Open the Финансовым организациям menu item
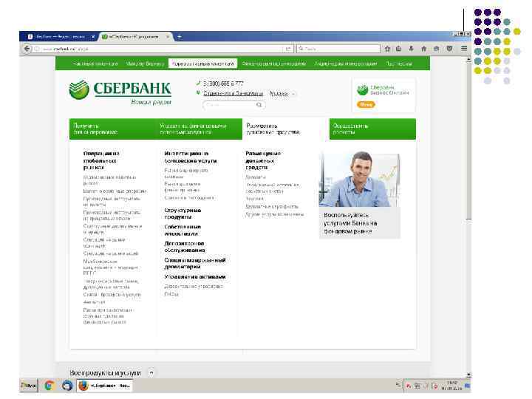532x399 pixels. 274,64
